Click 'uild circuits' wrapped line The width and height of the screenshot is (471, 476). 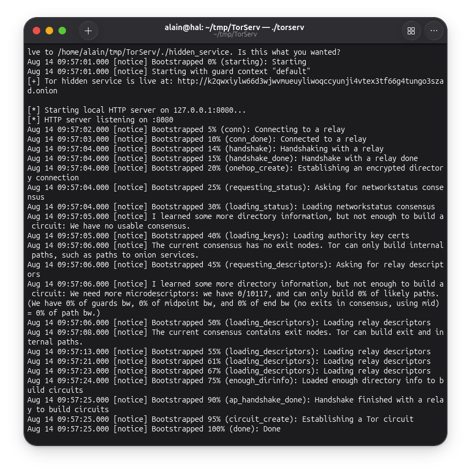click(55, 390)
